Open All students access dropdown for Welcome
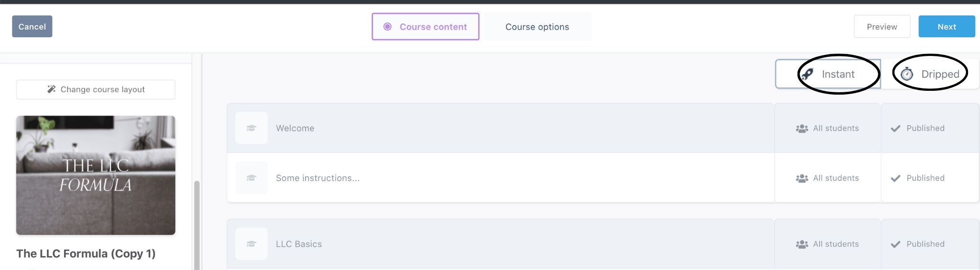 [x=827, y=128]
